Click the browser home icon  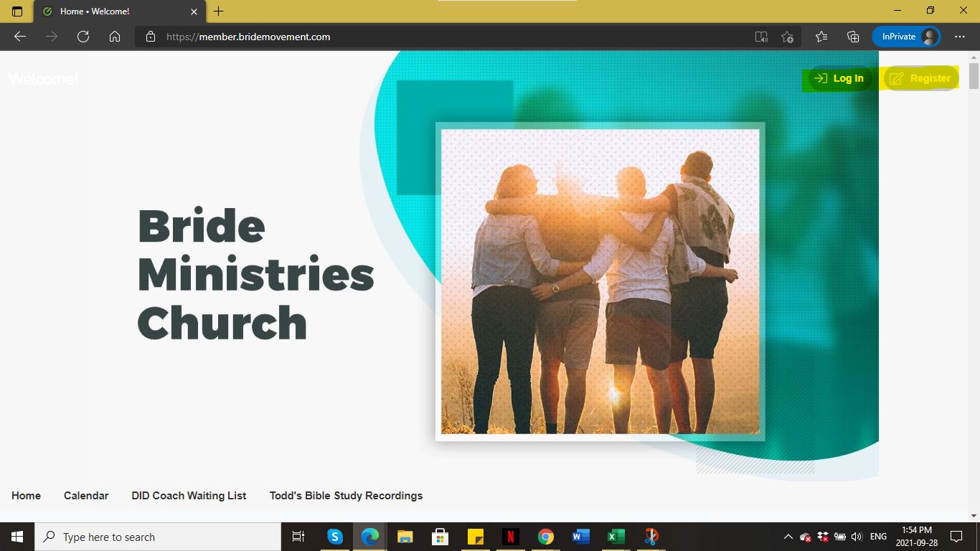click(x=115, y=37)
